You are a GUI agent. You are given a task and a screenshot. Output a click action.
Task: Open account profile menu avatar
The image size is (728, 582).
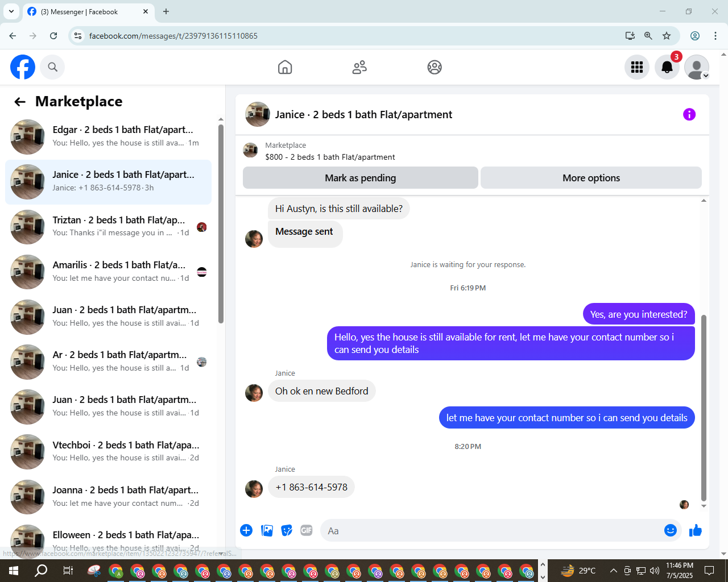697,67
